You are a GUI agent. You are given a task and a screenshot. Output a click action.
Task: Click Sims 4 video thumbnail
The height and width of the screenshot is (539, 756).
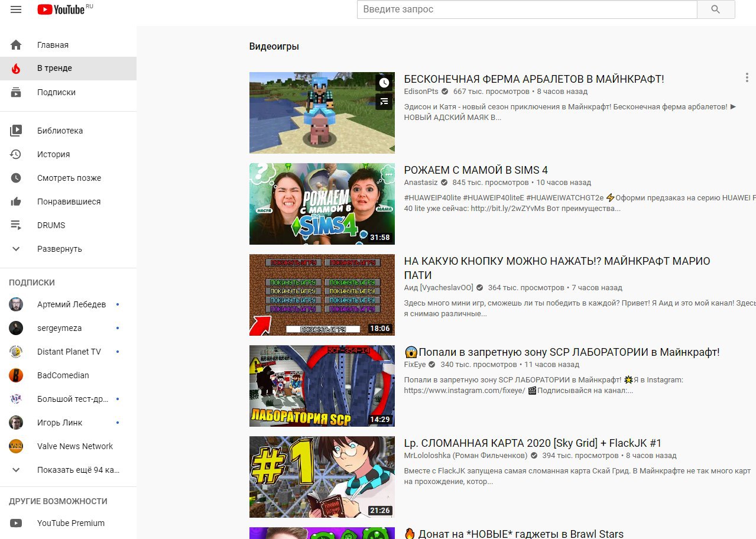(322, 204)
